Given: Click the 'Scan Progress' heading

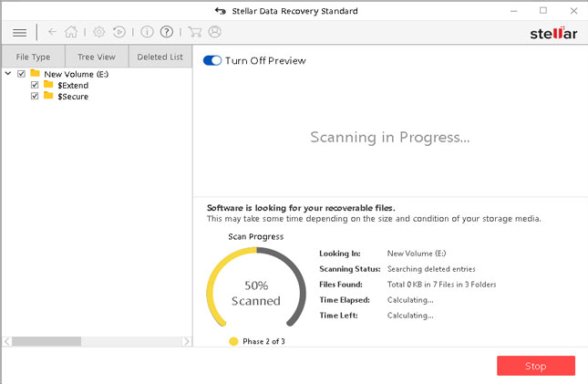Looking at the screenshot, I should click(256, 236).
